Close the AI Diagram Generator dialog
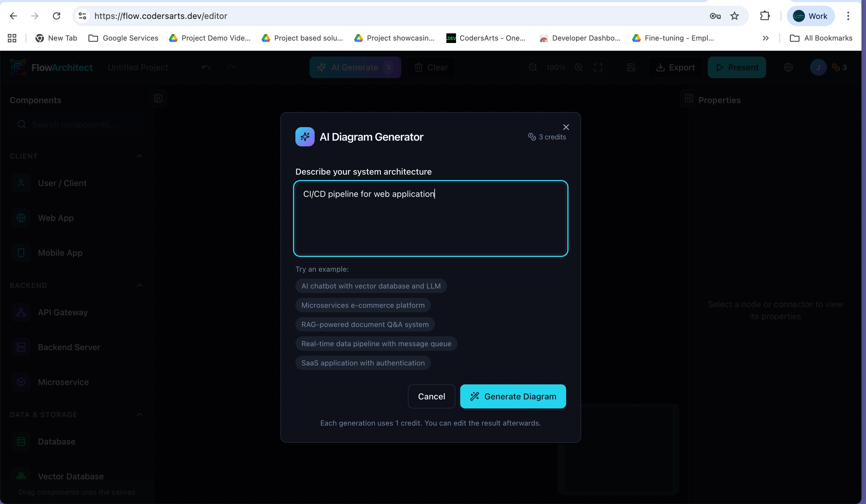 566,127
